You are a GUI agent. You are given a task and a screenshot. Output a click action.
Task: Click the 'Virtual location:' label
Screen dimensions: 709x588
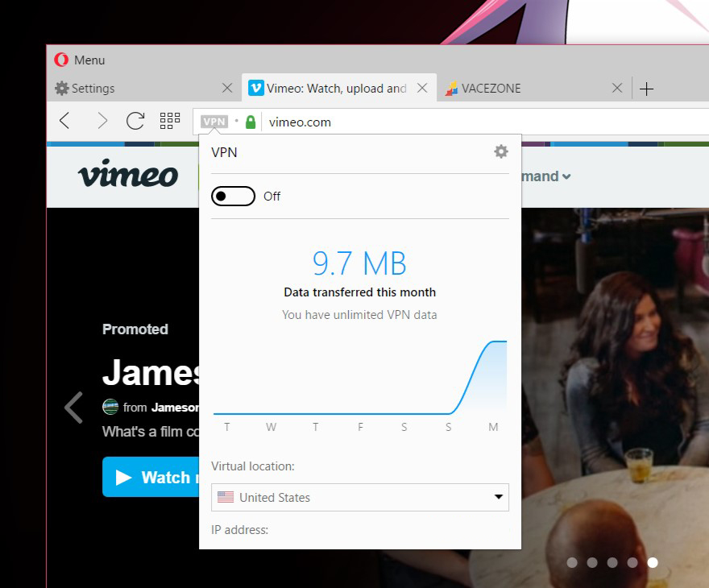click(x=253, y=466)
